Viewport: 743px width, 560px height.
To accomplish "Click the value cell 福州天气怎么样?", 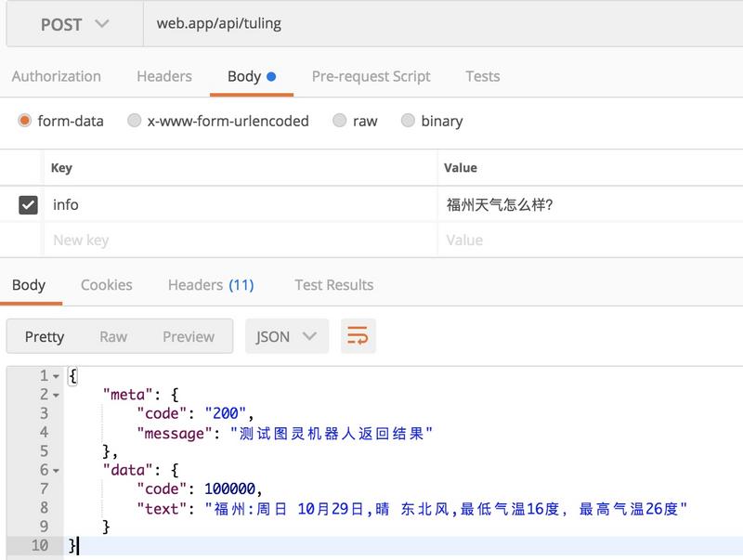I will click(x=591, y=204).
